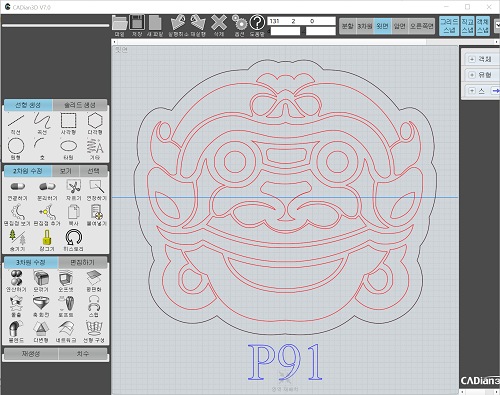Viewport: 500px width, 395px height.
Task: Toggle the ortho snap (직교 스냅) button
Action: tap(467, 26)
